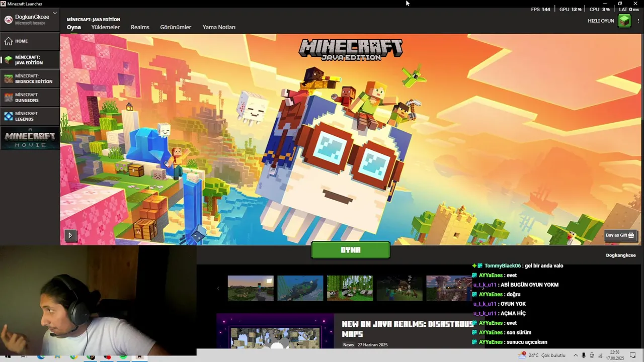Open the fifth carousel screenshot thumbnail
This screenshot has width=644, height=362.
point(449,288)
